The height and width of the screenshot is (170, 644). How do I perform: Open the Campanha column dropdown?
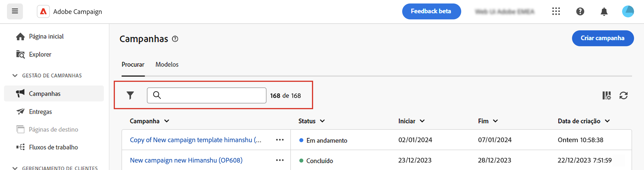(167, 121)
